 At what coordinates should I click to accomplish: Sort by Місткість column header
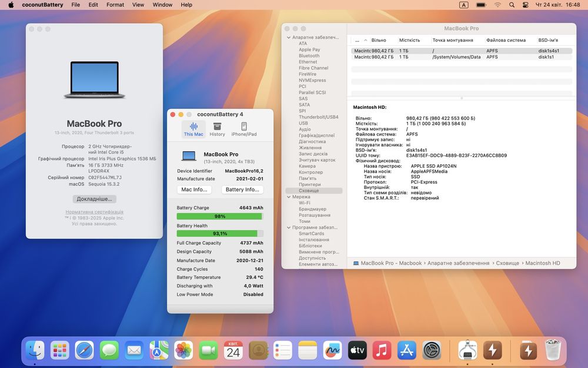(x=409, y=40)
